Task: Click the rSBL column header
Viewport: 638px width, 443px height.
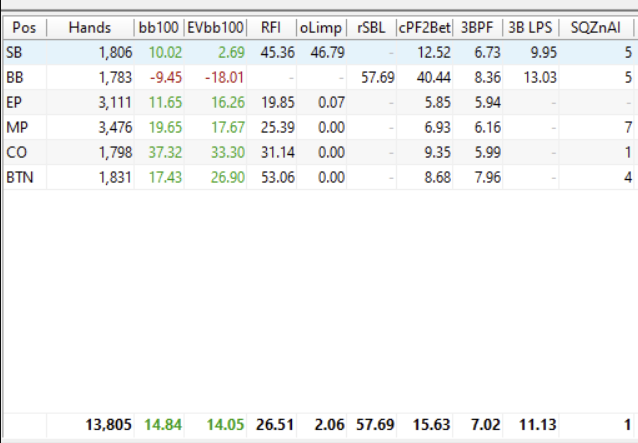Action: [x=371, y=28]
